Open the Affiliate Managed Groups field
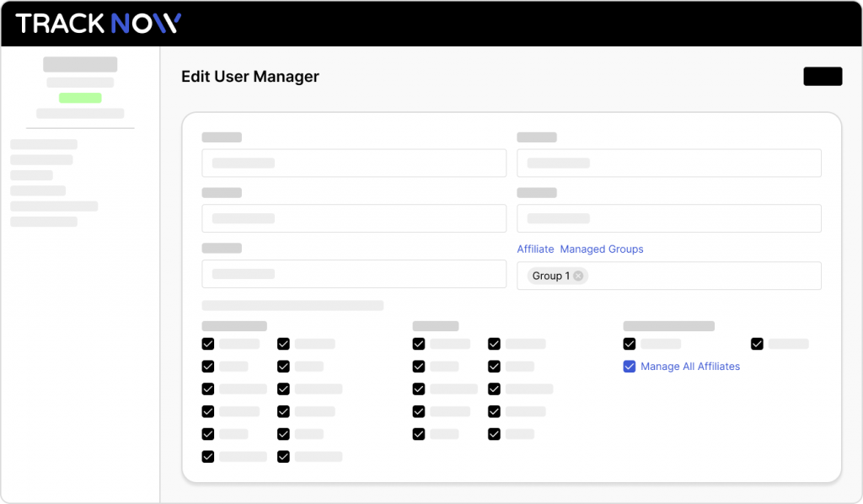The width and height of the screenshot is (863, 504). [x=668, y=276]
